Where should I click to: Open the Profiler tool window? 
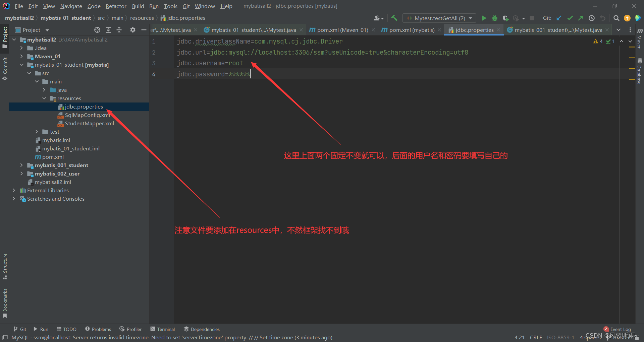(x=130, y=329)
